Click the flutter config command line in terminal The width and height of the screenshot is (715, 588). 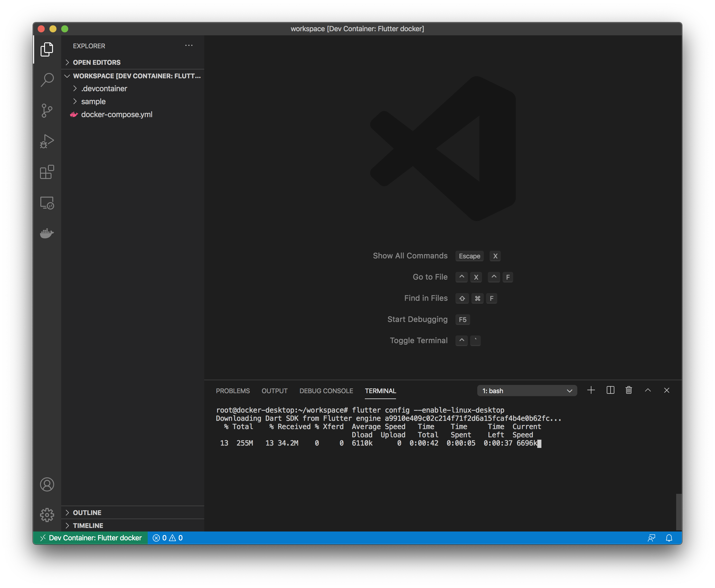coord(360,410)
